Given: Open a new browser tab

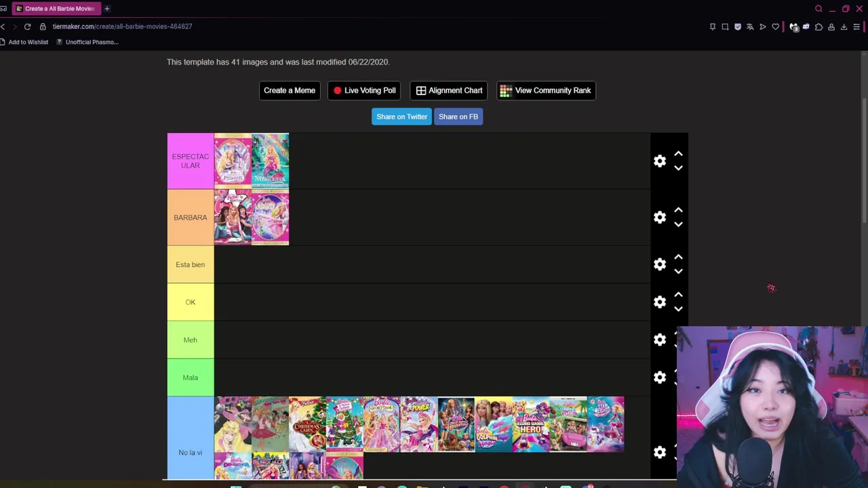Looking at the screenshot, I should point(106,9).
